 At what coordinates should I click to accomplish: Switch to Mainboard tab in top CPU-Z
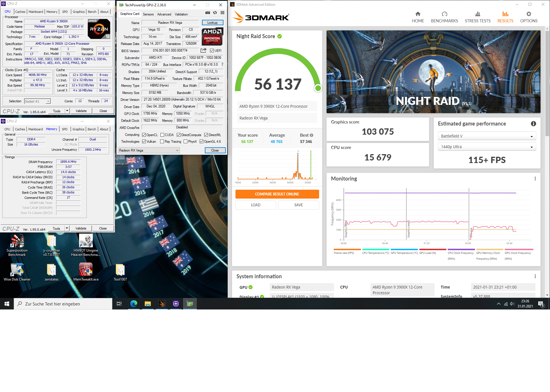[36, 12]
